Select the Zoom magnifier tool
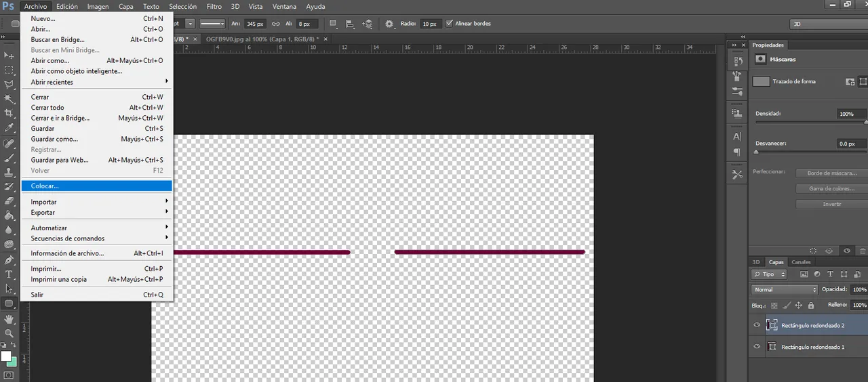The width and height of the screenshot is (868, 382). click(9, 333)
